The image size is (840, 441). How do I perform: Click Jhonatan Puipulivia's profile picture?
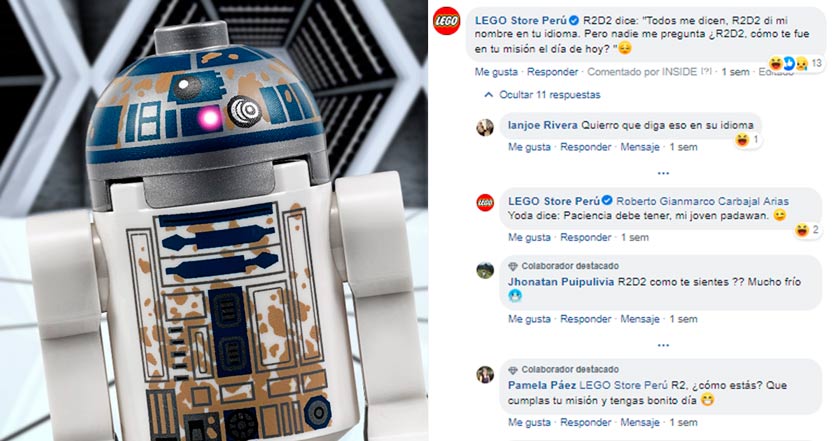(x=485, y=270)
